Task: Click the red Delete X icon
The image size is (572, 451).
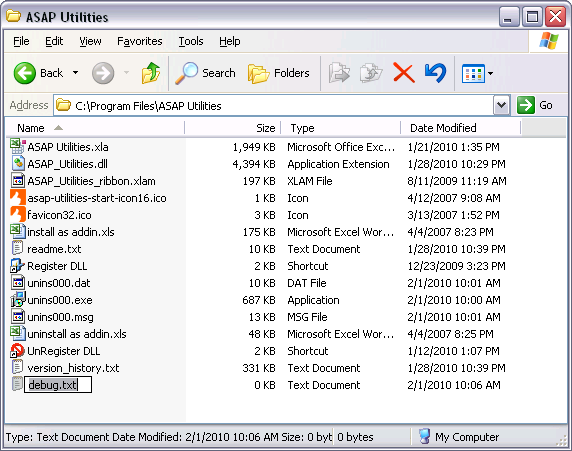Action: tap(404, 73)
